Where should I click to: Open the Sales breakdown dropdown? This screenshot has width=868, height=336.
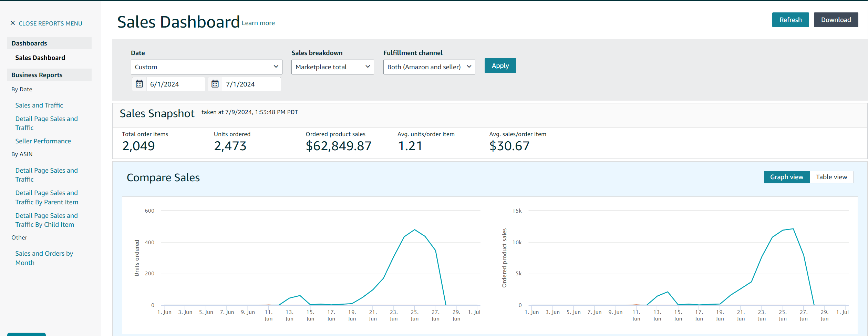[x=332, y=67]
